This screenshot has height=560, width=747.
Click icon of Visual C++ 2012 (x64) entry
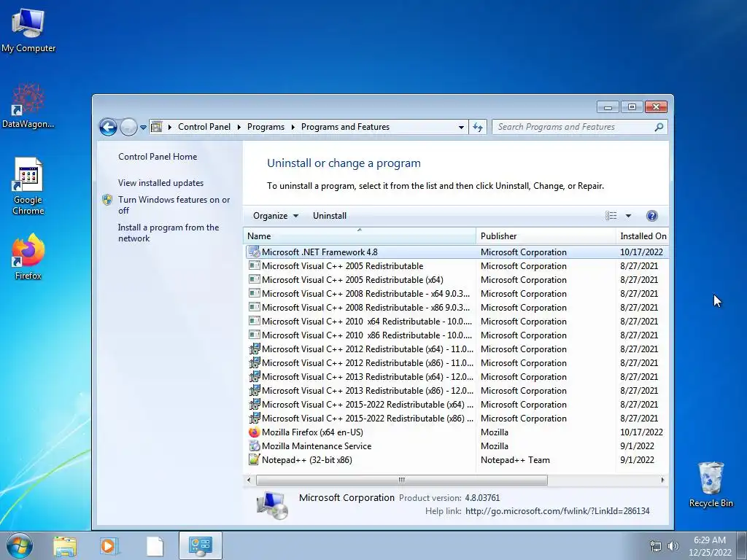[255, 349]
